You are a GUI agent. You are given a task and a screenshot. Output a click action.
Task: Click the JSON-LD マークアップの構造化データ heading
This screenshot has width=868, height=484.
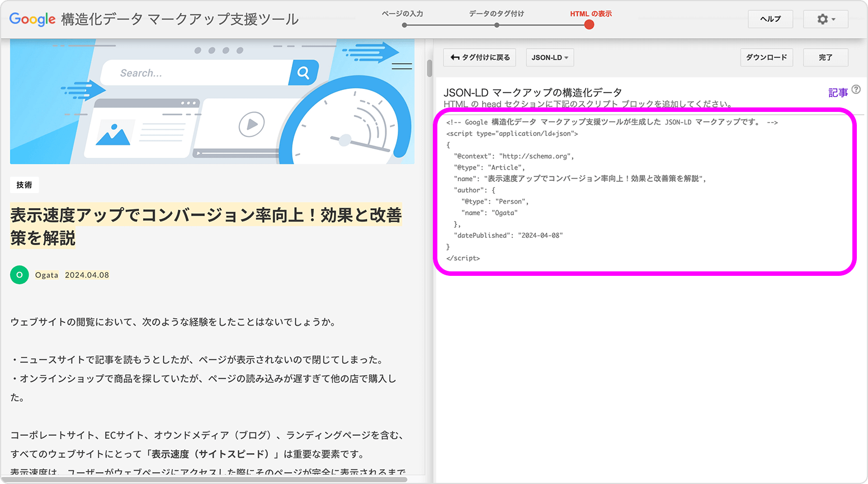point(532,92)
